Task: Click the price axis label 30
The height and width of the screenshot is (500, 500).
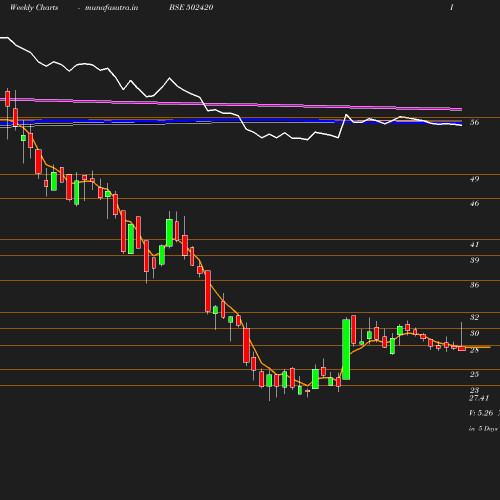Action: pos(475,333)
